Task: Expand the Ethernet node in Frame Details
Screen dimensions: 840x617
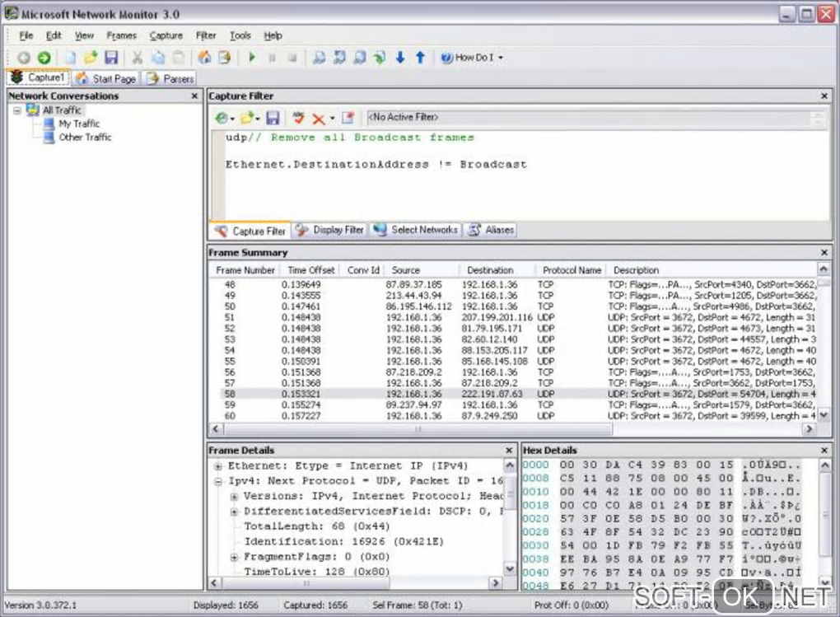Action: pyautogui.click(x=218, y=466)
